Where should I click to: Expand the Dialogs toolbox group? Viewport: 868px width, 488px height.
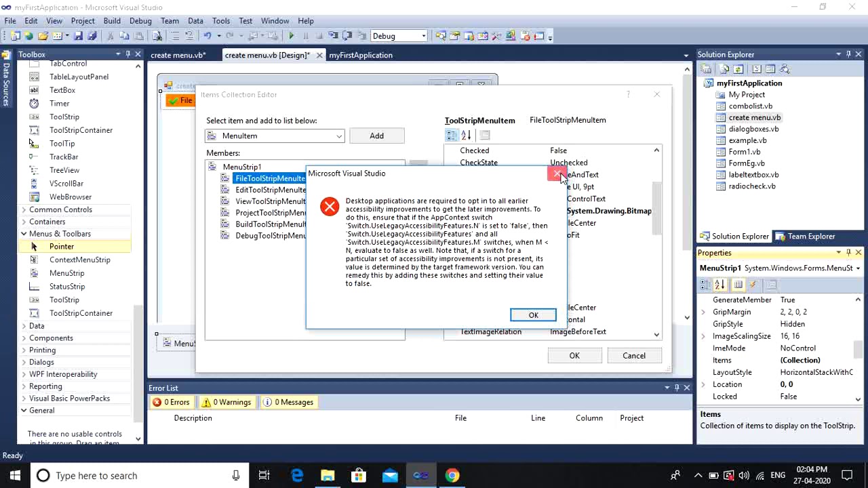[24, 362]
